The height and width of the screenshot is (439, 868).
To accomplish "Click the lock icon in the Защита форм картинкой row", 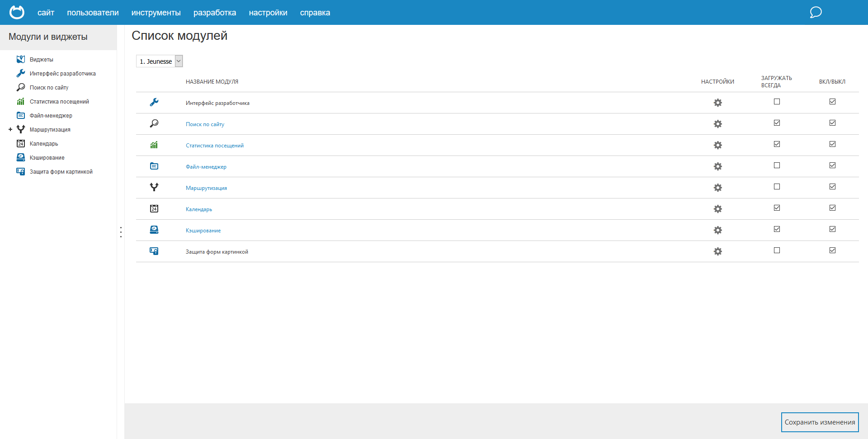I will 154,251.
